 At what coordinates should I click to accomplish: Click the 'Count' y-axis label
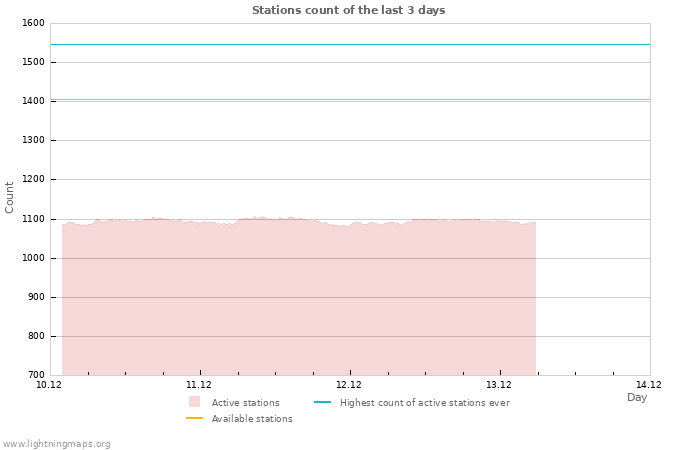(10, 197)
